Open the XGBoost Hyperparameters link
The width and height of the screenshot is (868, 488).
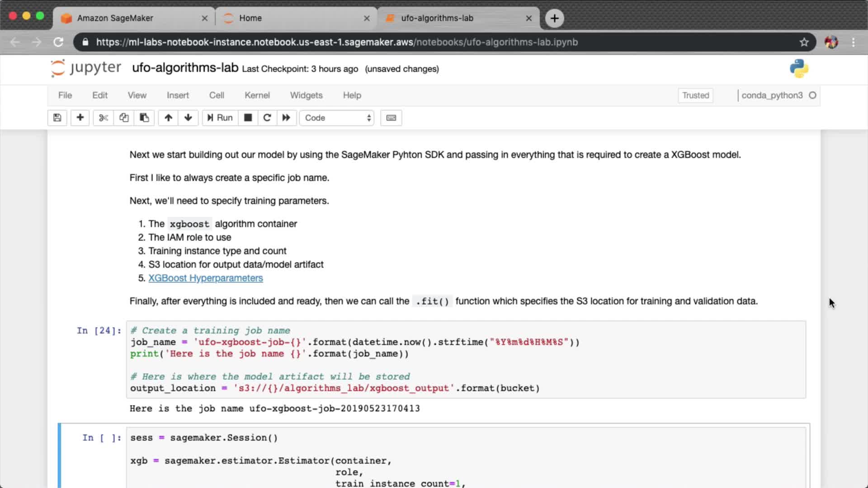pos(205,278)
